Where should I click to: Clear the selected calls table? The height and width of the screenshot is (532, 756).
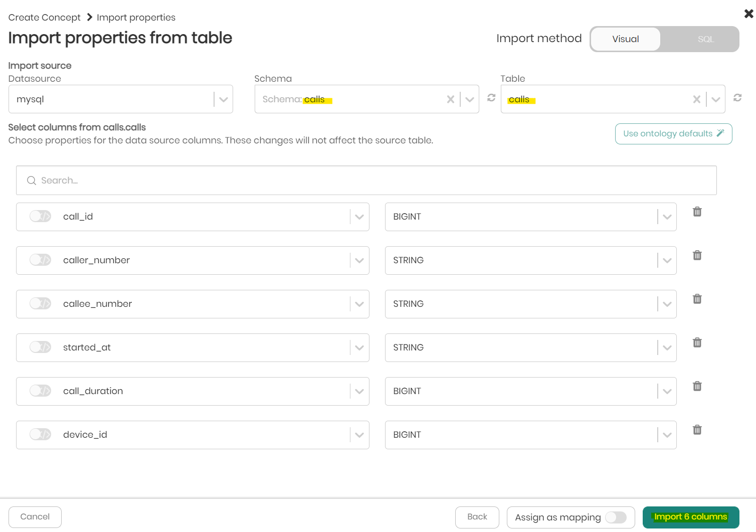click(x=696, y=99)
